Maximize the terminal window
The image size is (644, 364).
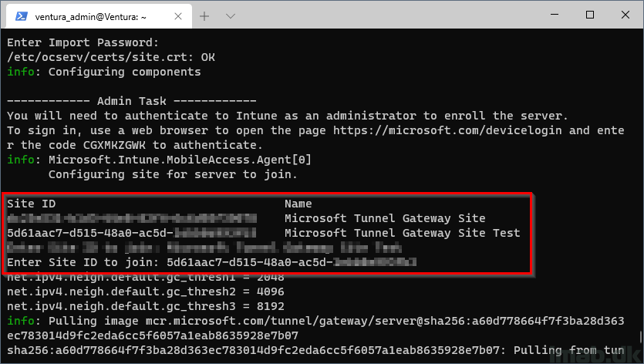(590, 15)
